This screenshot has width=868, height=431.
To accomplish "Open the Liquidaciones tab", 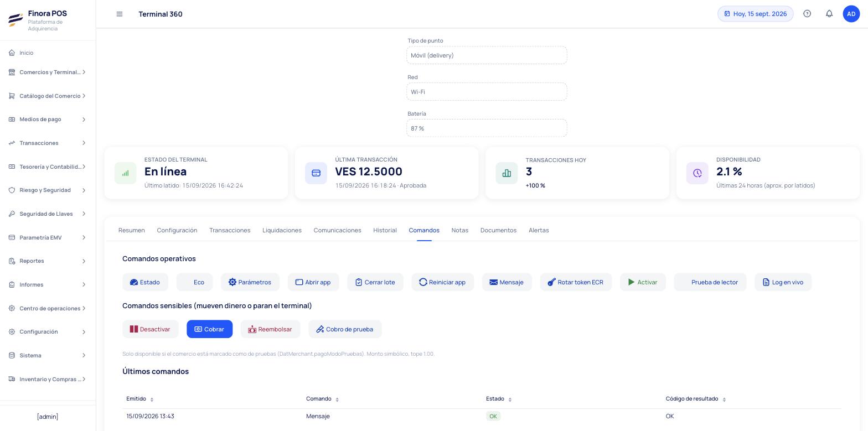I will [282, 230].
